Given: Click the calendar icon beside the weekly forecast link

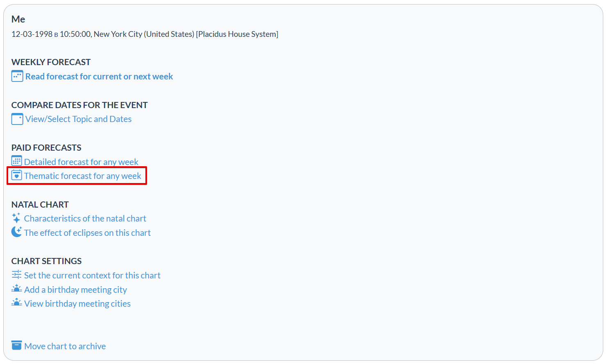Looking at the screenshot, I should 17,76.
